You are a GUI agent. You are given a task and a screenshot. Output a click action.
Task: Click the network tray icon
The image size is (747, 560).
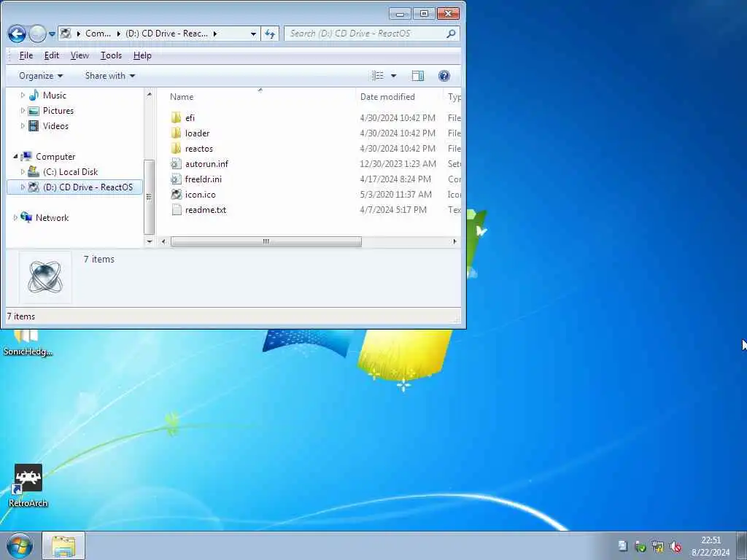pos(658,547)
